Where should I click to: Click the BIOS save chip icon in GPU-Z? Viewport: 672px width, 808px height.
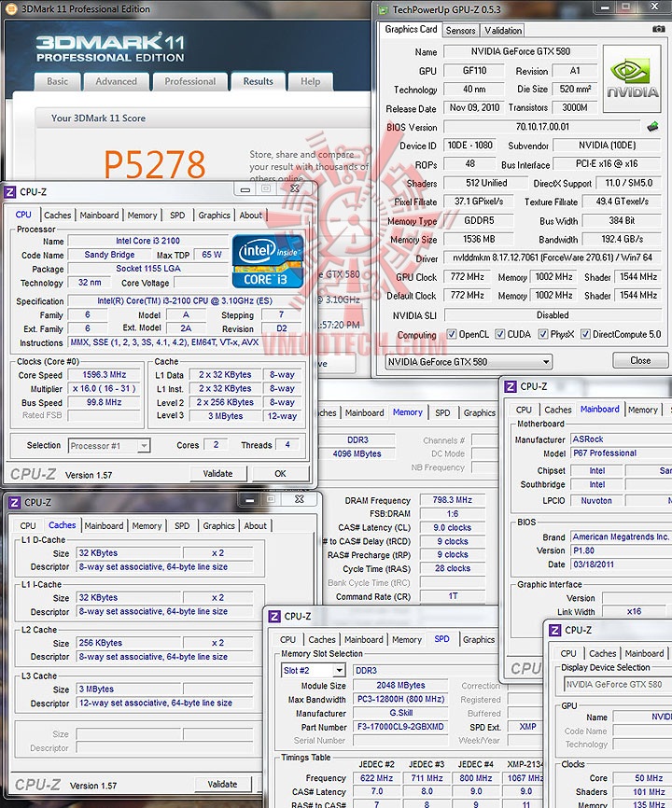(652, 126)
